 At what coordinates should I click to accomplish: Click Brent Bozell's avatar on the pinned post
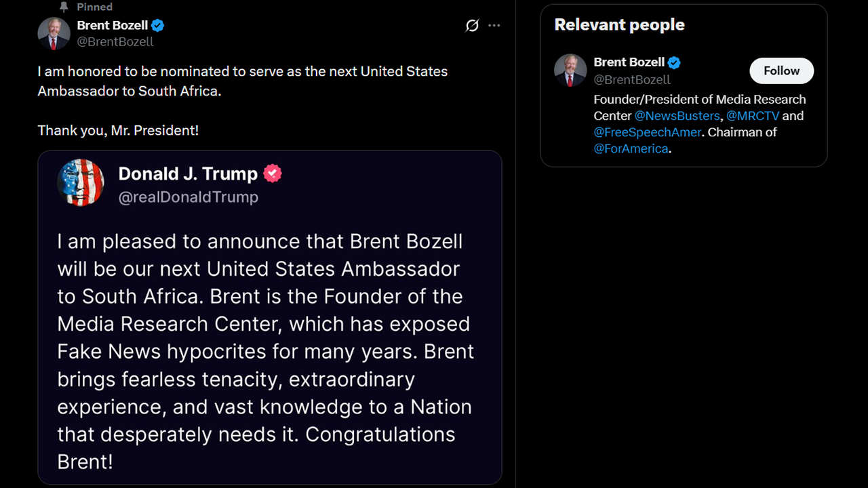(x=54, y=34)
